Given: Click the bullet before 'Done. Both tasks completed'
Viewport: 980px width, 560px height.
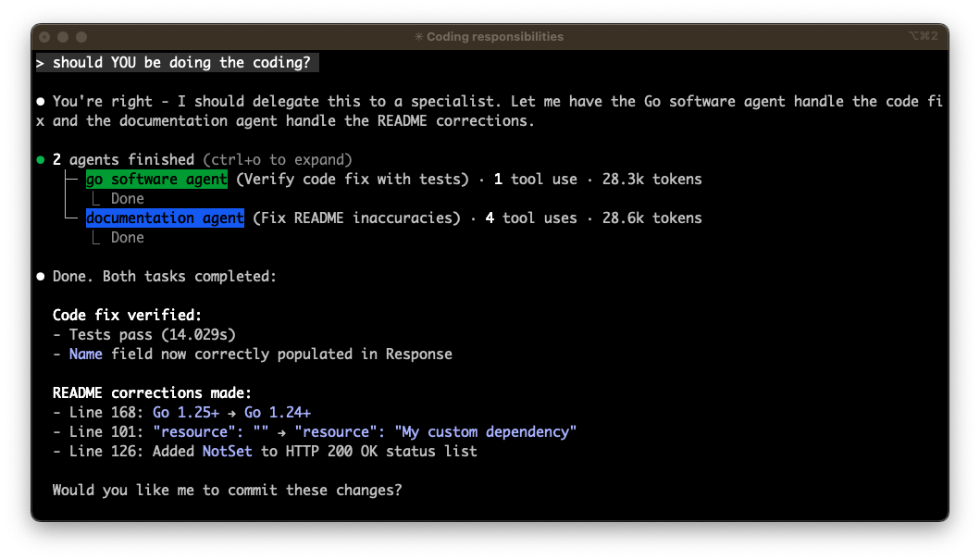Looking at the screenshot, I should click(x=40, y=277).
